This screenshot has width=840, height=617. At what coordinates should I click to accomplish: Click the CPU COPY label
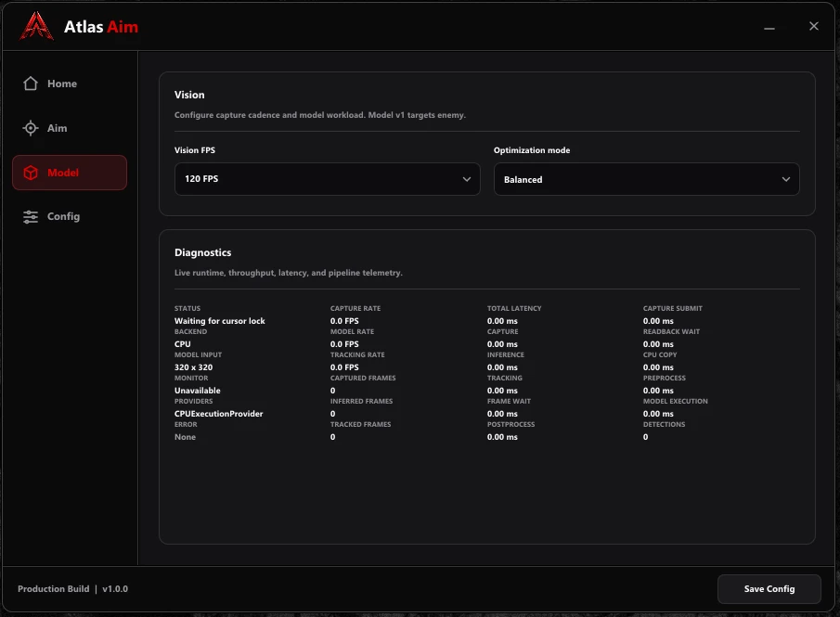click(x=660, y=354)
